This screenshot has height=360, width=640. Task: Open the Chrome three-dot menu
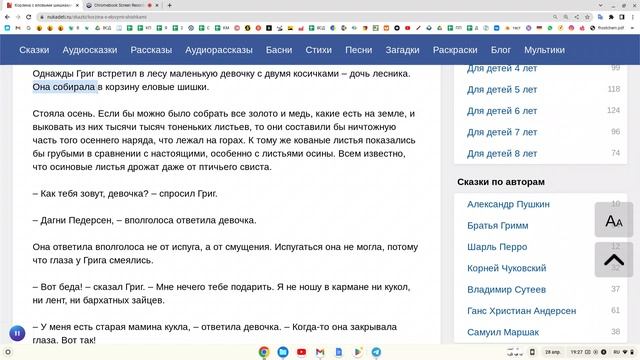click(x=633, y=17)
